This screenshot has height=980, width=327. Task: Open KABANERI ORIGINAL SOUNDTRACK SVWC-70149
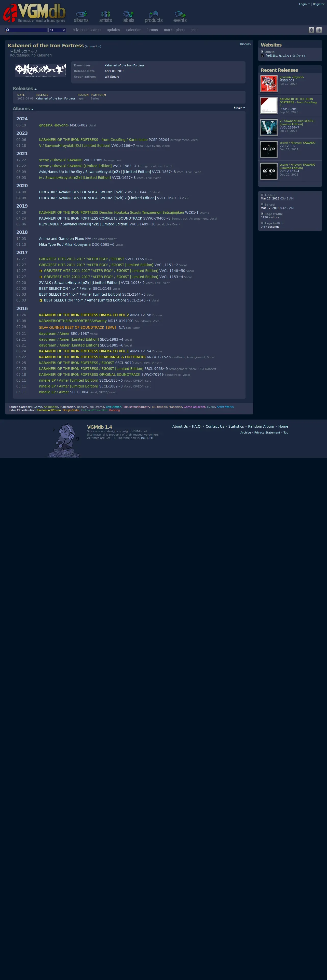pos(89,375)
